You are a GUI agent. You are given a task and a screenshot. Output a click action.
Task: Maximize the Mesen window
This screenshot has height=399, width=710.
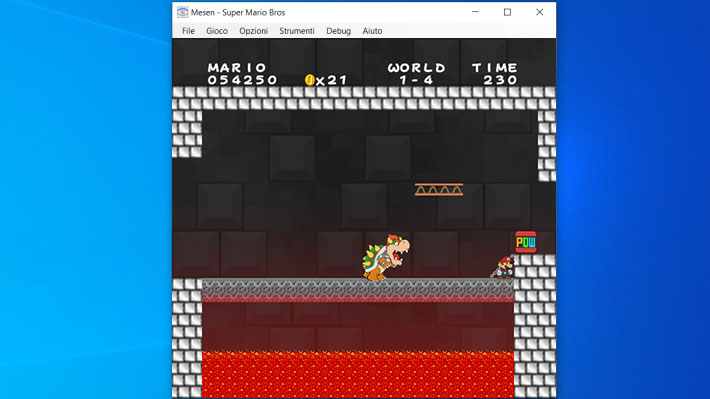coord(507,12)
